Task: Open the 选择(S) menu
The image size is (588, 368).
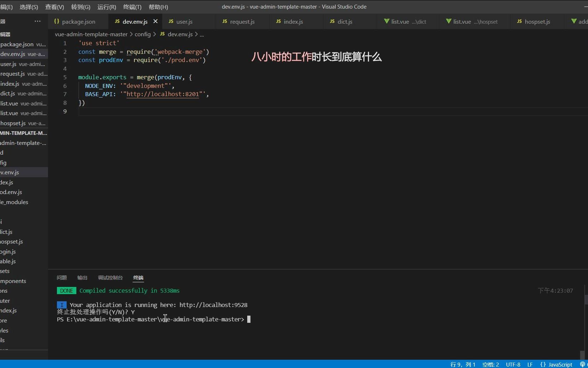Action: pyautogui.click(x=29, y=7)
